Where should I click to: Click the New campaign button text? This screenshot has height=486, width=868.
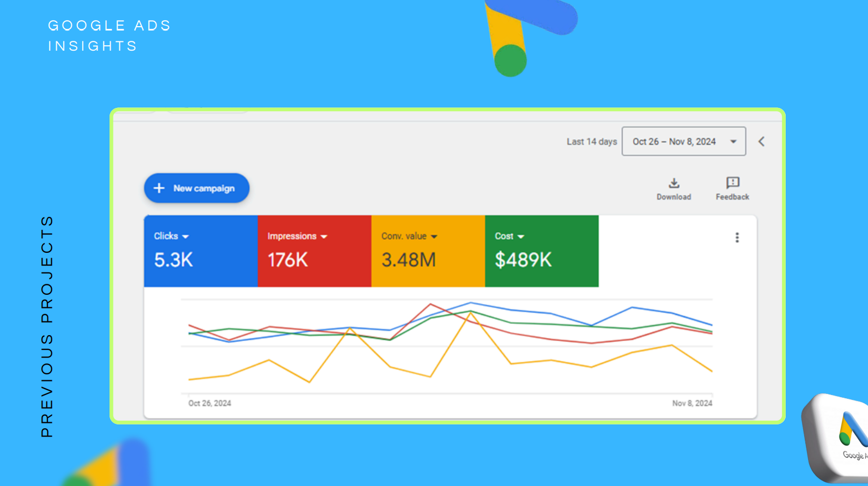204,189
